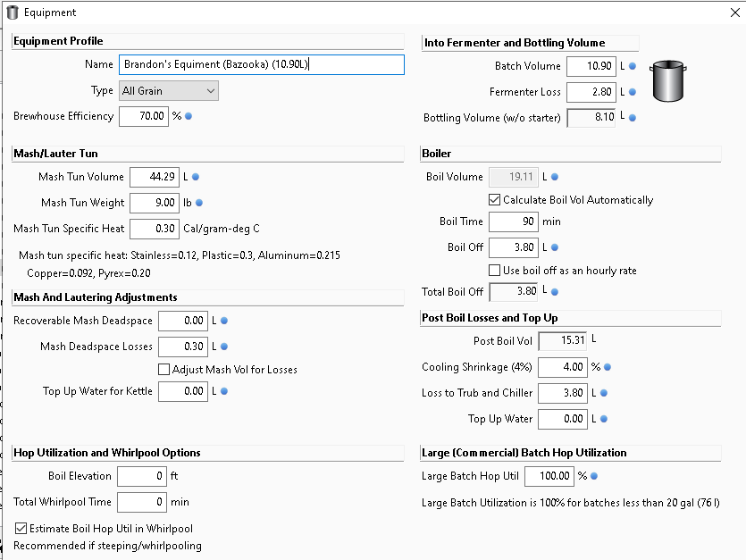Viewport: 746px width, 560px height.
Task: Click the blue dot beside Total Boil Off
Action: point(555,292)
